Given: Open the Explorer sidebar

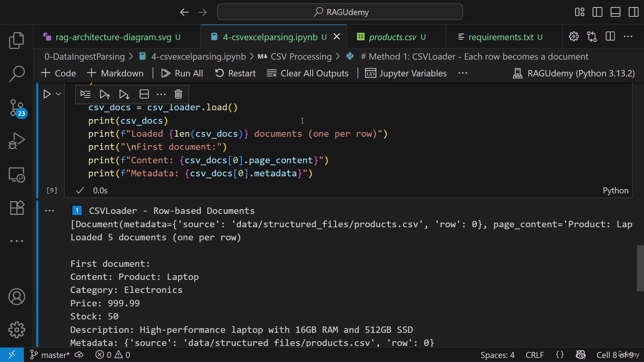Looking at the screenshot, I should pos(16,40).
